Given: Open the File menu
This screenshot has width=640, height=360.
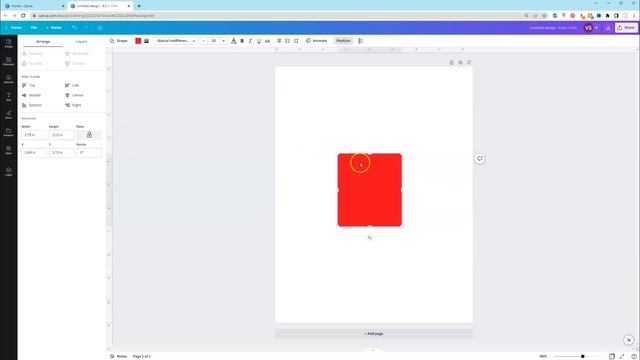Looking at the screenshot, I should pyautogui.click(x=34, y=28).
